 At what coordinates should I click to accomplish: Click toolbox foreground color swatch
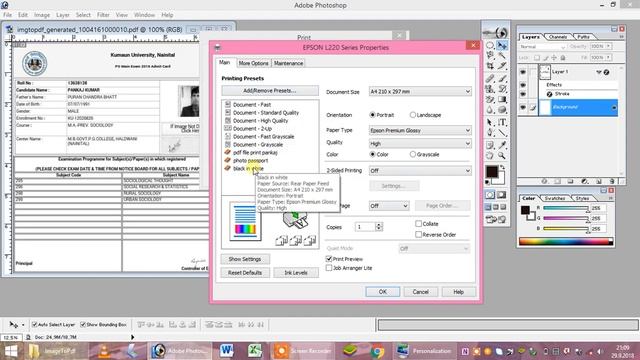[x=491, y=171]
